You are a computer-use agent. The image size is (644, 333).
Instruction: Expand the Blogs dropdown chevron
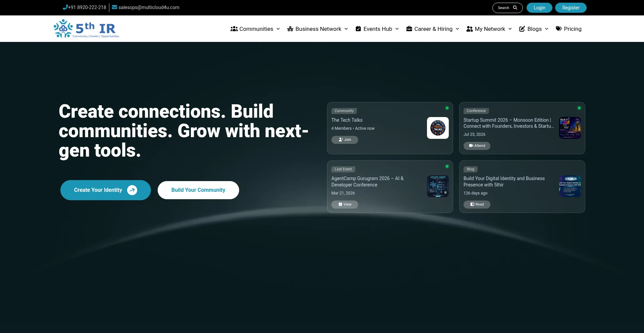pyautogui.click(x=547, y=29)
